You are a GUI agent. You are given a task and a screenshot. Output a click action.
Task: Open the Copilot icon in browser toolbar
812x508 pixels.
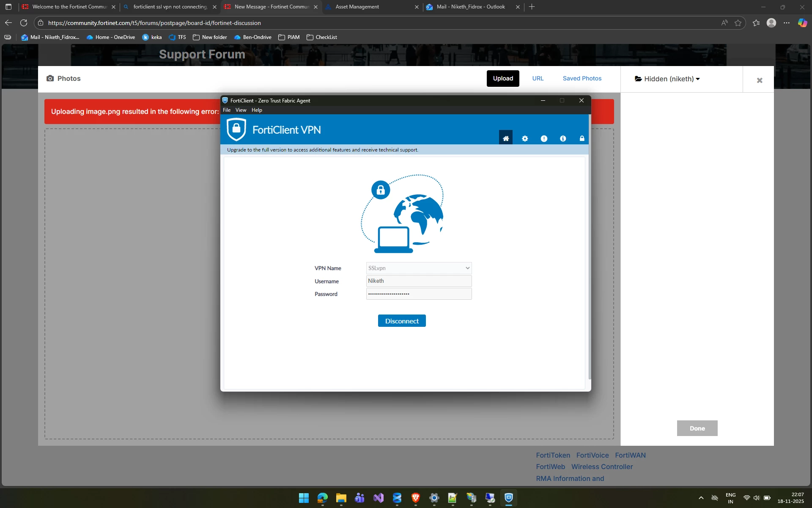tap(802, 23)
